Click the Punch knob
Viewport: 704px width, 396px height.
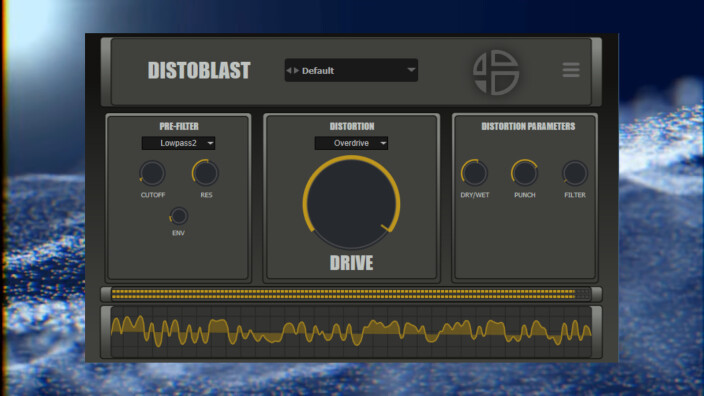click(524, 173)
